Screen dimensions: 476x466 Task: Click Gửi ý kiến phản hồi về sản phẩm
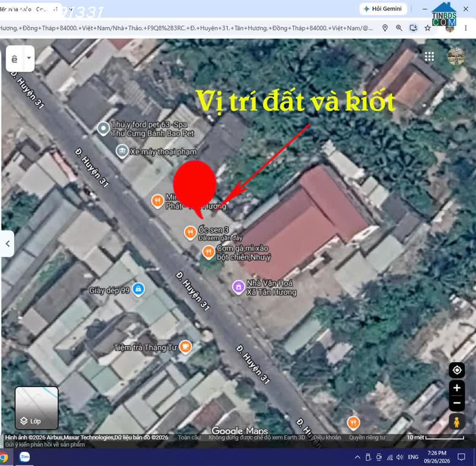[45, 444]
